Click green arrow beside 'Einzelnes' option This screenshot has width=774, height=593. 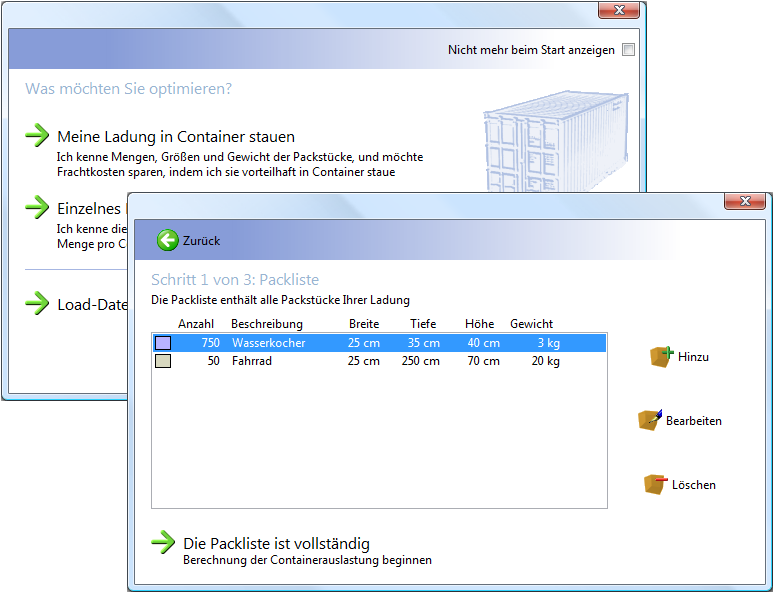37,207
